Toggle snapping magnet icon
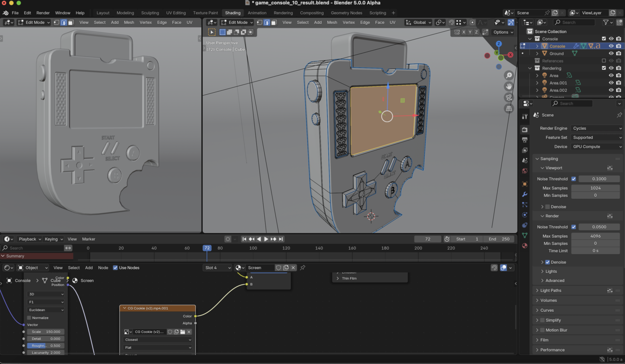This screenshot has width=625, height=364. click(x=452, y=22)
